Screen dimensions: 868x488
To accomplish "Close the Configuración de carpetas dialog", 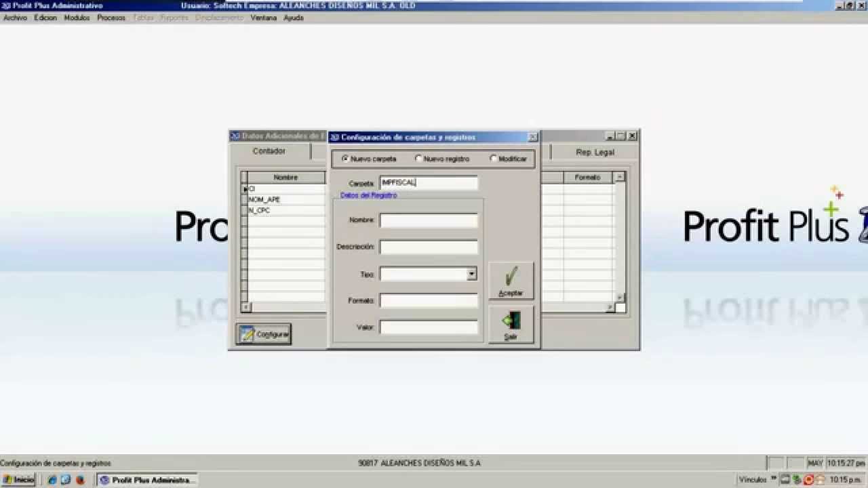I will (532, 137).
